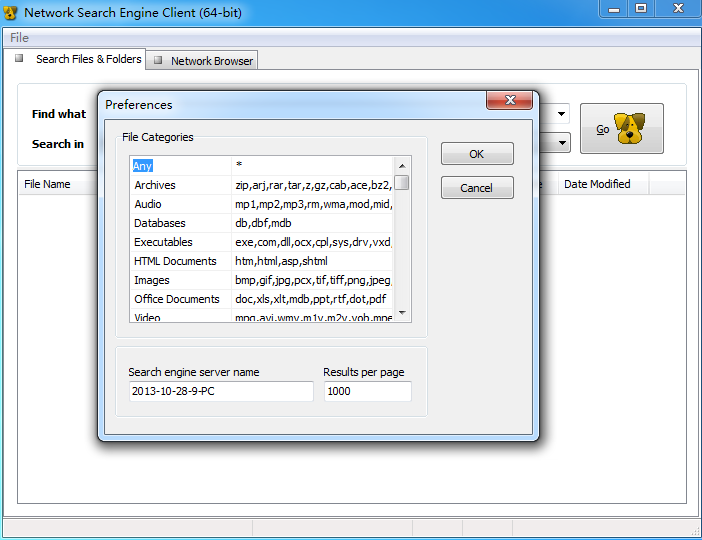The width and height of the screenshot is (702, 540).
Task: Click OK in Preferences dialog
Action: [477, 154]
